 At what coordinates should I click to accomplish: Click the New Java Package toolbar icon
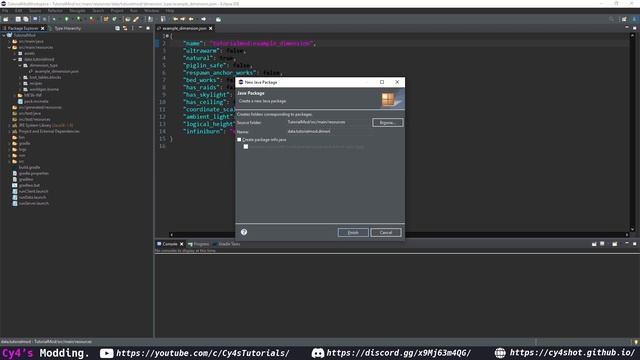point(106,19)
